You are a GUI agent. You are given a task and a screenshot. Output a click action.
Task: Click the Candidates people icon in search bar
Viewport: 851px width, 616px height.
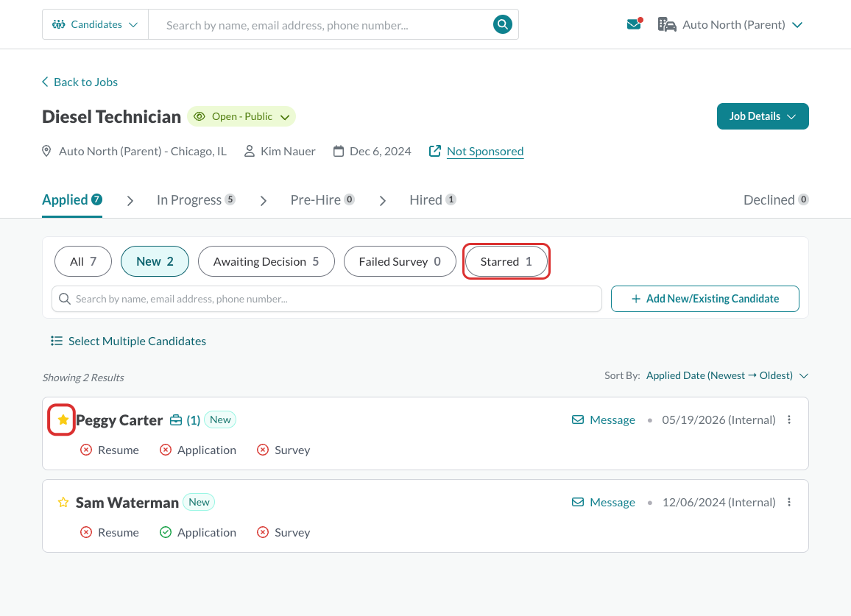59,24
